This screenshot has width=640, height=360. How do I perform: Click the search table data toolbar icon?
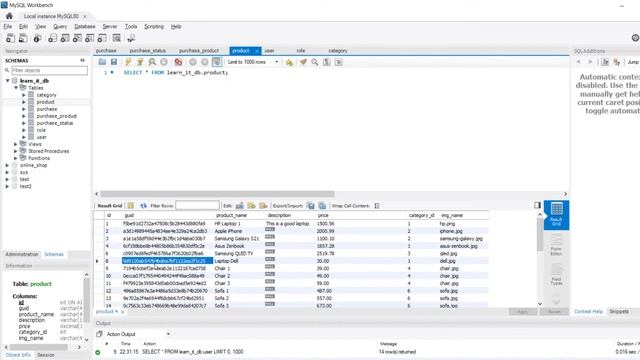click(x=117, y=38)
